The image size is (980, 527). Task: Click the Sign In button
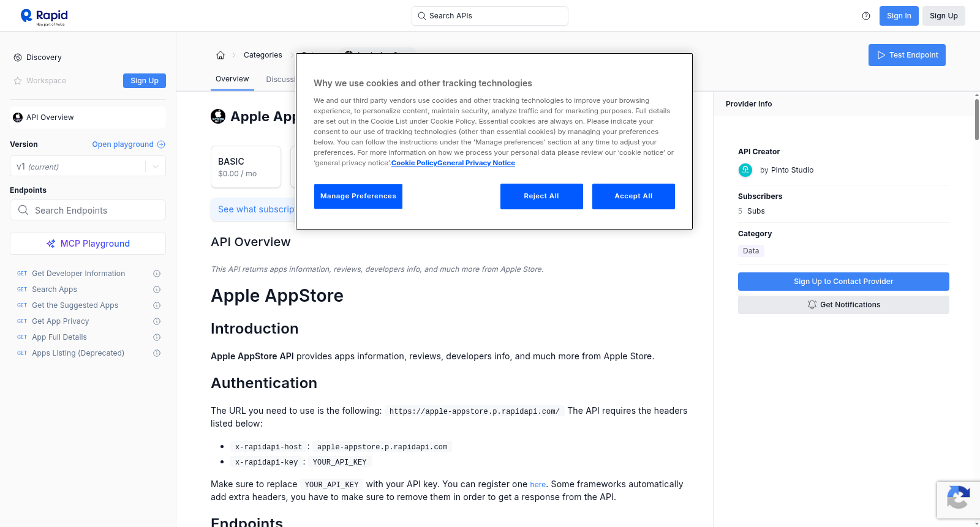[899, 16]
